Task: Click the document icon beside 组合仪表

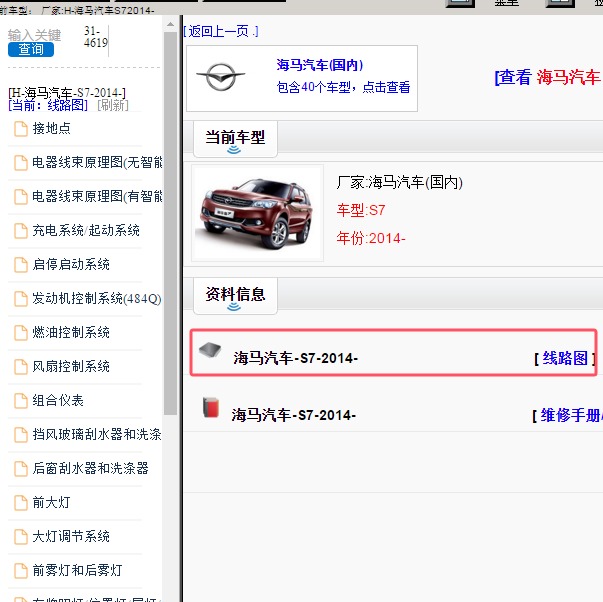Action: 21,400
